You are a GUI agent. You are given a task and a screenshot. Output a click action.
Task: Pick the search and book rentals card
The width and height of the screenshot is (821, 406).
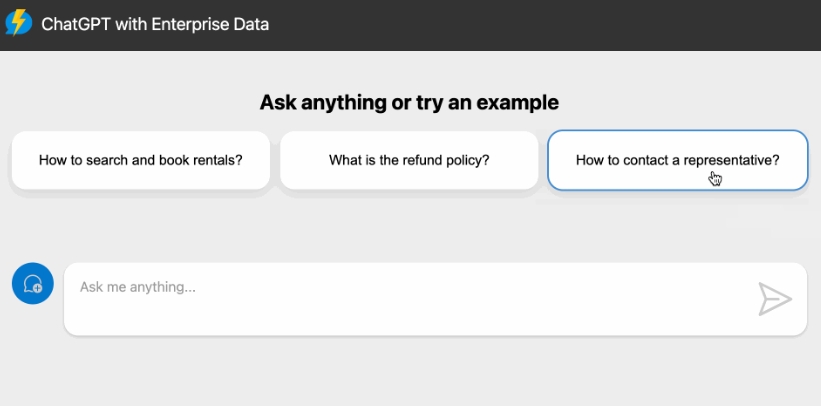(140, 160)
